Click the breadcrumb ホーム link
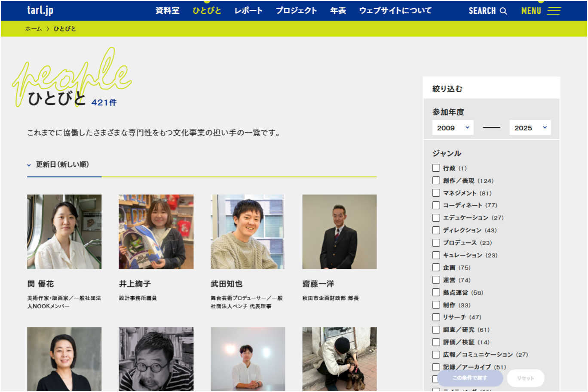Image resolution: width=588 pixels, height=392 pixels. click(34, 29)
